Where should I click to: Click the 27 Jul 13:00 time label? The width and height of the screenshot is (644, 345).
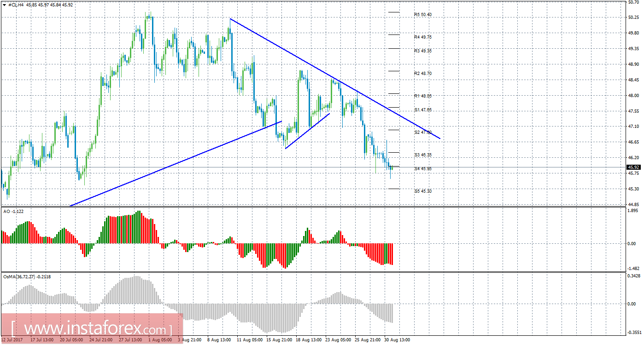(130, 340)
